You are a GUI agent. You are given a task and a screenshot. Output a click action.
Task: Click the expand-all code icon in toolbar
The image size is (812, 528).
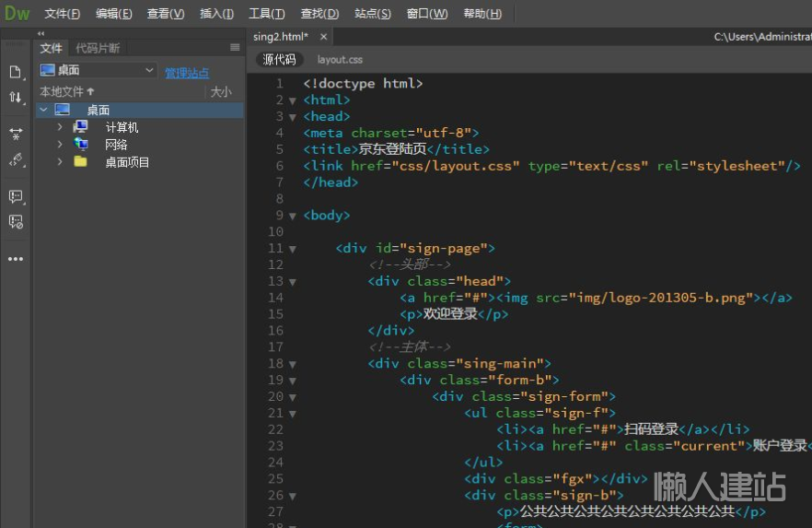point(16,134)
